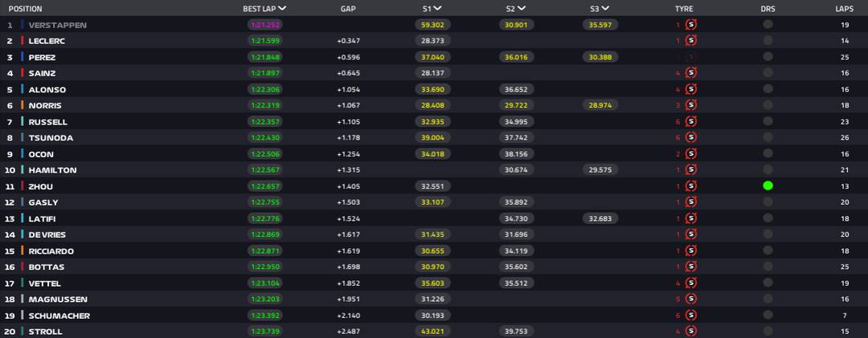Click Vettel's gap value +1.852
This screenshot has width=868, height=338.
(348, 283)
